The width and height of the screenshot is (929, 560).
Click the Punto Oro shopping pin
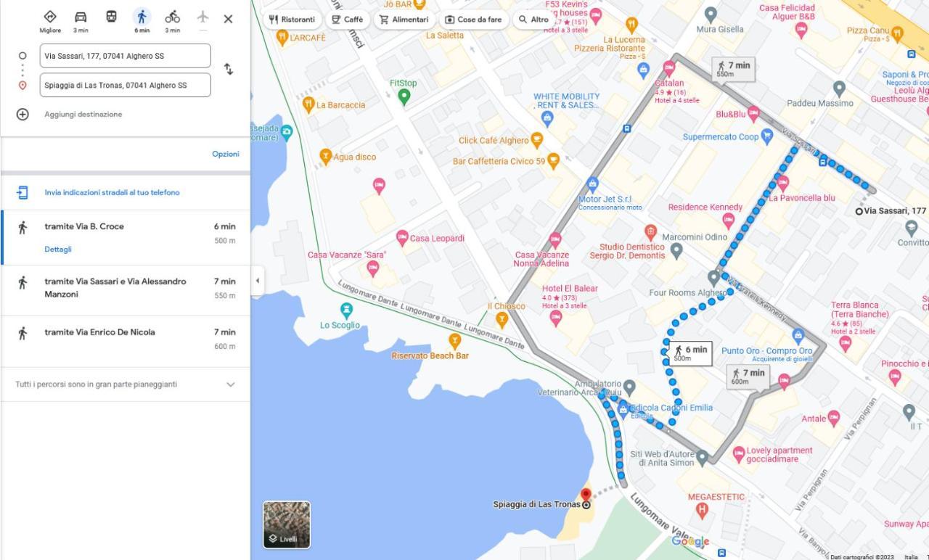tap(798, 335)
